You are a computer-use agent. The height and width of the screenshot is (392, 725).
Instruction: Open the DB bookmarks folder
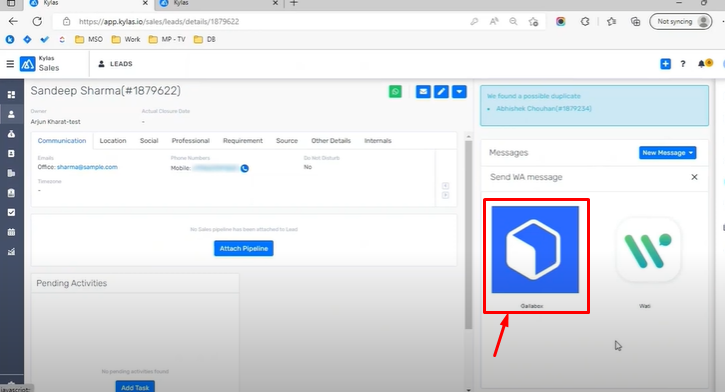(x=205, y=39)
